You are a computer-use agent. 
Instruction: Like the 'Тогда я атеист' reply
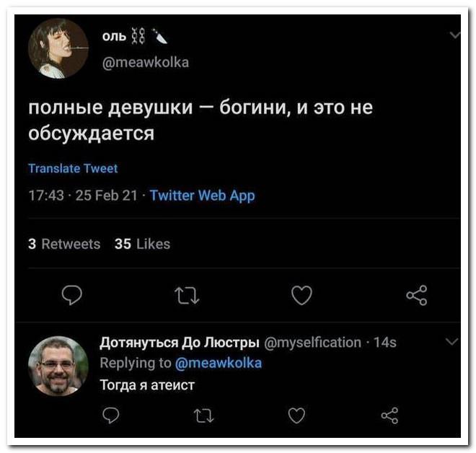coord(296,415)
